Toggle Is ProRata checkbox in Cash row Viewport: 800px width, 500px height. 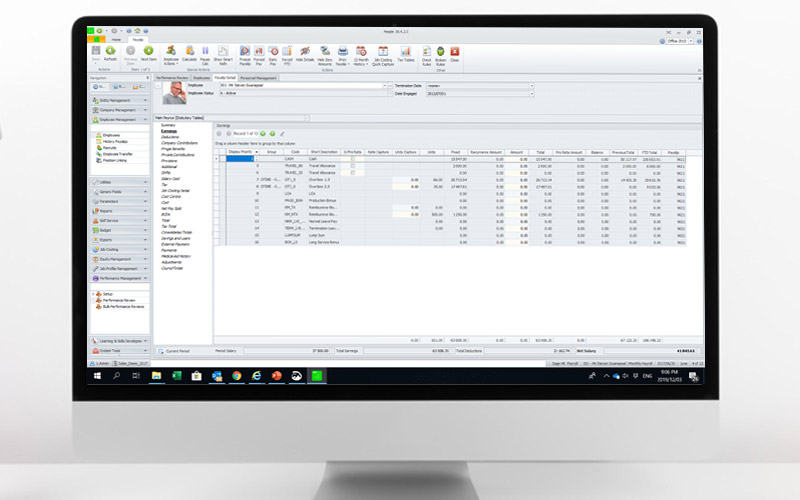[352, 158]
